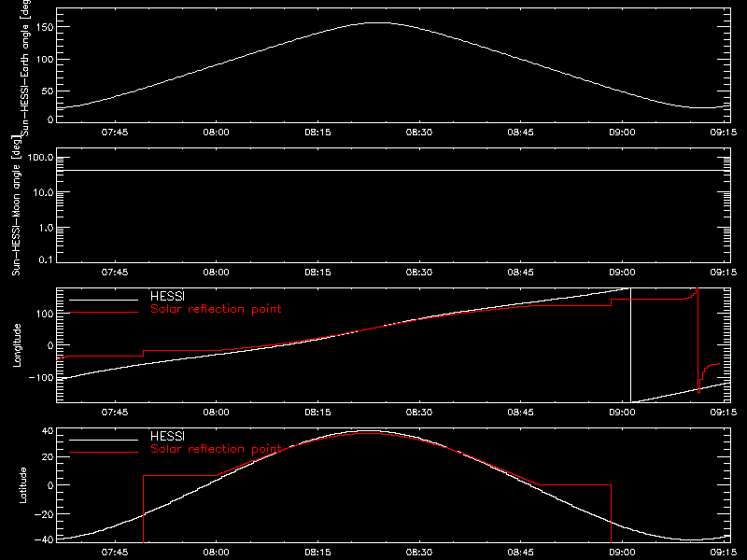Screen dimensions: 747x560
Task: Click 09:15 time label under Earth angle plot
Action: pyautogui.click(x=723, y=133)
